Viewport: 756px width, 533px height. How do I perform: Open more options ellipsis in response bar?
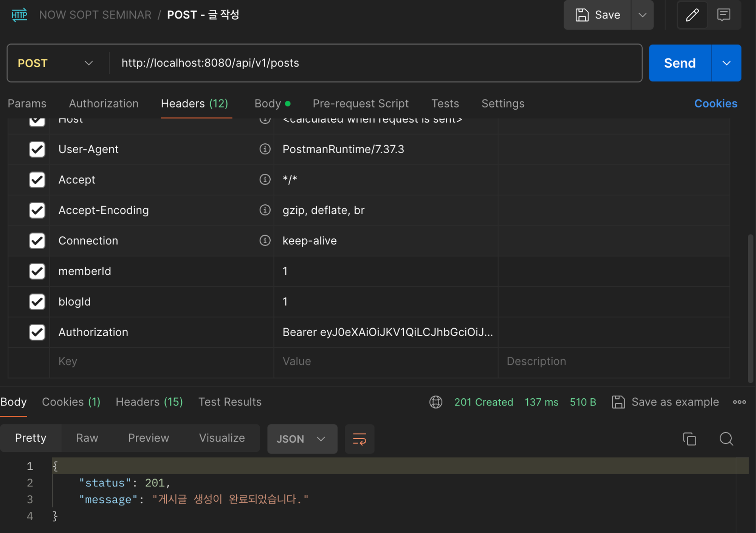click(739, 402)
